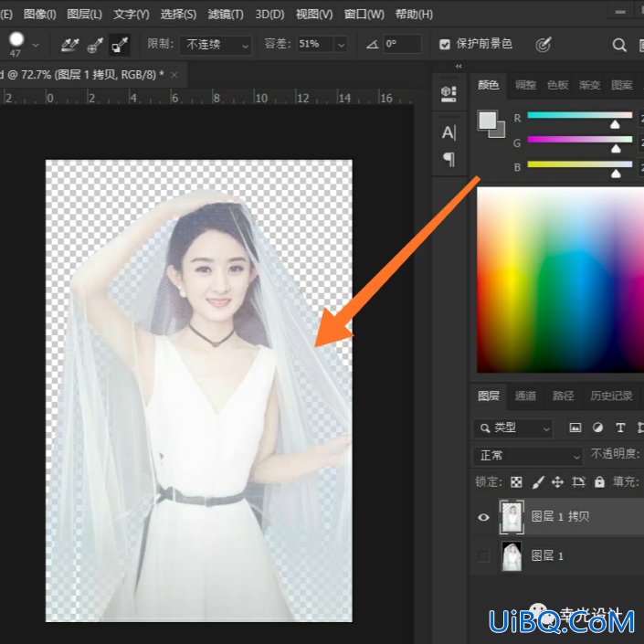Open the 窗口(W) menu
Viewport: 644px width, 644px height.
click(364, 15)
